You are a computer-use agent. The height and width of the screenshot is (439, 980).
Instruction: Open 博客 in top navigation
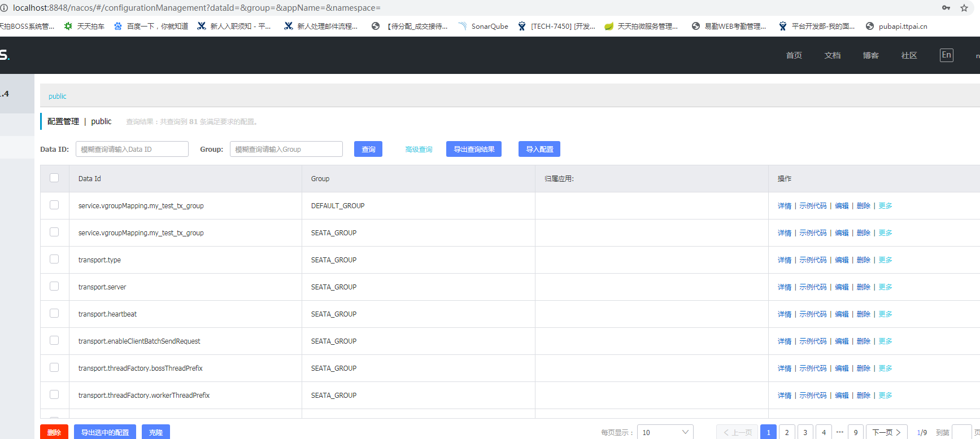871,55
